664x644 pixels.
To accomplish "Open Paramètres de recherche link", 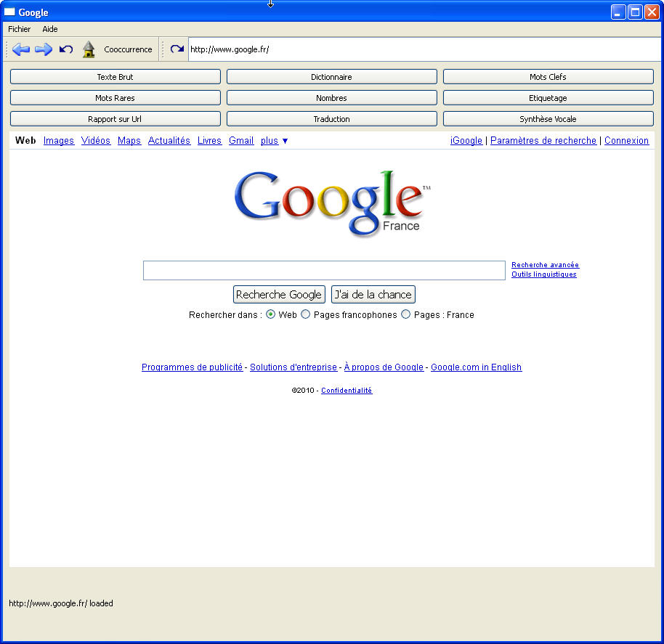I will pos(543,140).
